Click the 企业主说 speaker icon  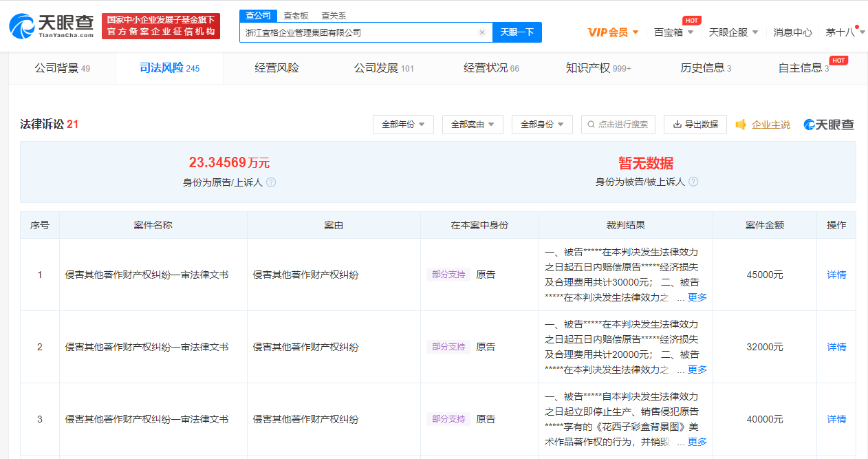(x=741, y=125)
